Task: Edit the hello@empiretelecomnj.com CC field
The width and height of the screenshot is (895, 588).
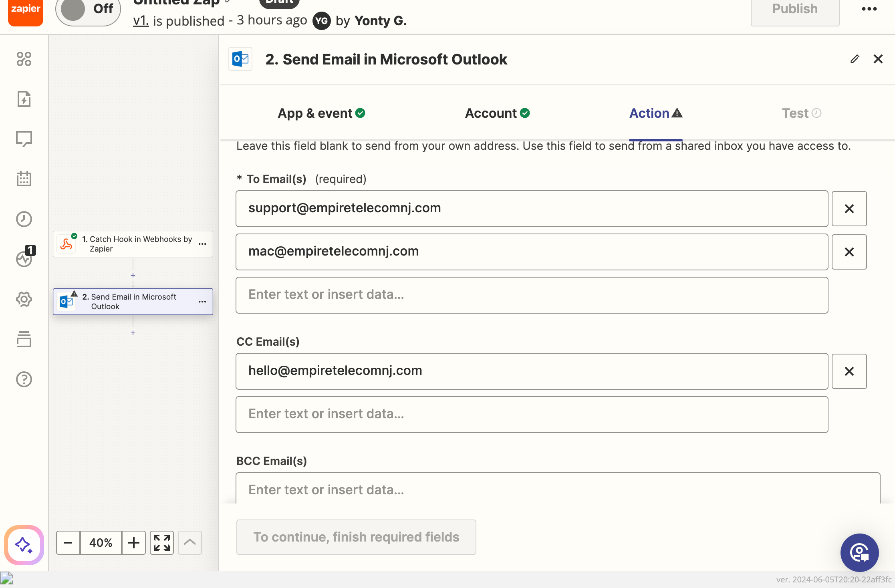Action: tap(532, 371)
